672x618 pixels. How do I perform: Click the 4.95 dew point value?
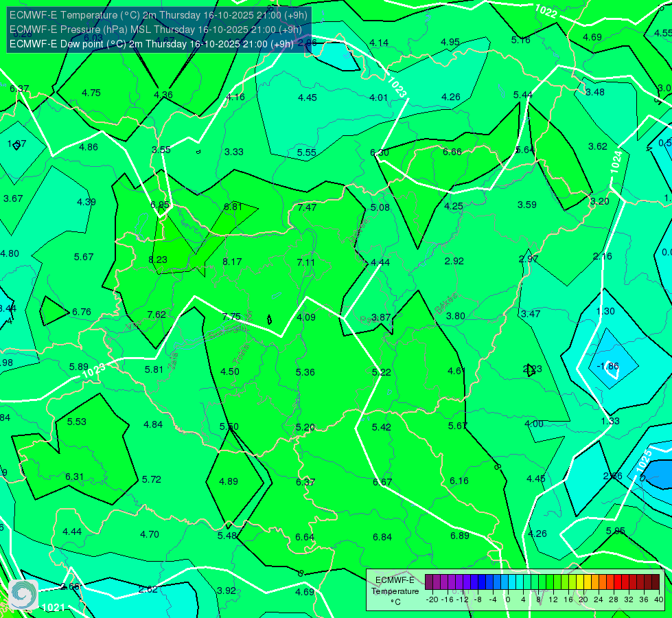click(450, 42)
